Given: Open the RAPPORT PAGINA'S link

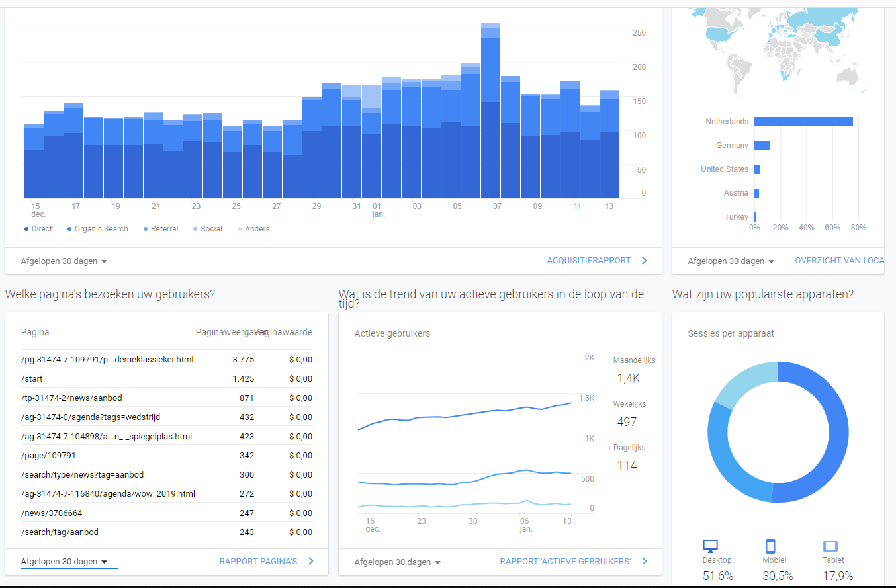Looking at the screenshot, I should point(258,561).
